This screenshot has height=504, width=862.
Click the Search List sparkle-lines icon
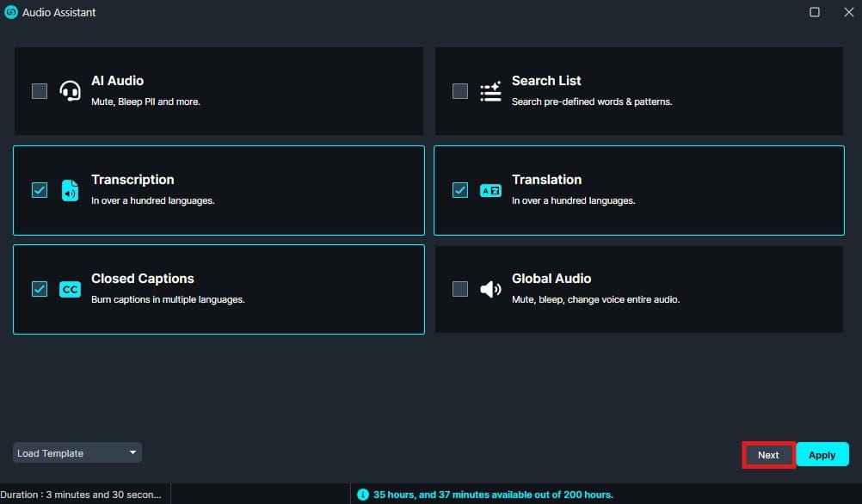[490, 91]
